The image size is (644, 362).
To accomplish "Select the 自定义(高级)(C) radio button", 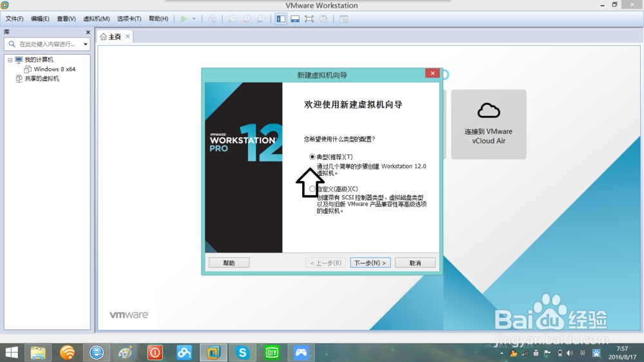I will click(312, 189).
